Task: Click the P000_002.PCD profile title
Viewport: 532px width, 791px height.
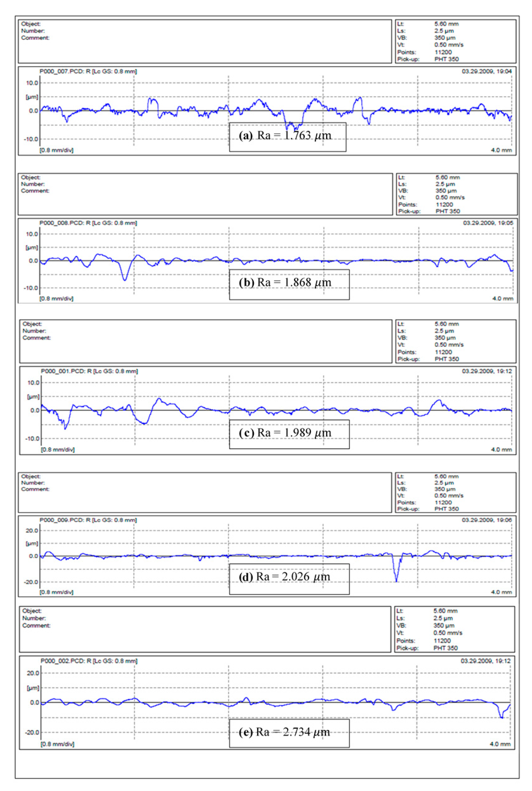Action: [89, 661]
